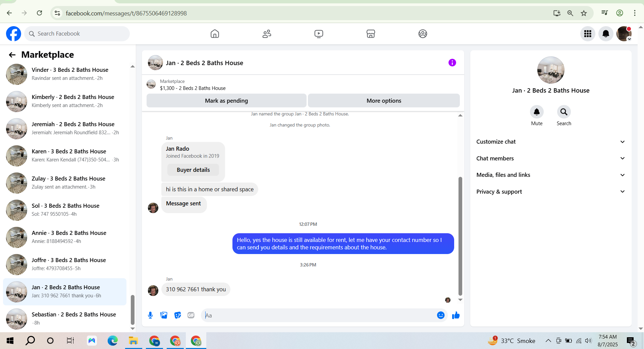
Task: Choose a sticker from the sticker icon
Action: pos(177,315)
